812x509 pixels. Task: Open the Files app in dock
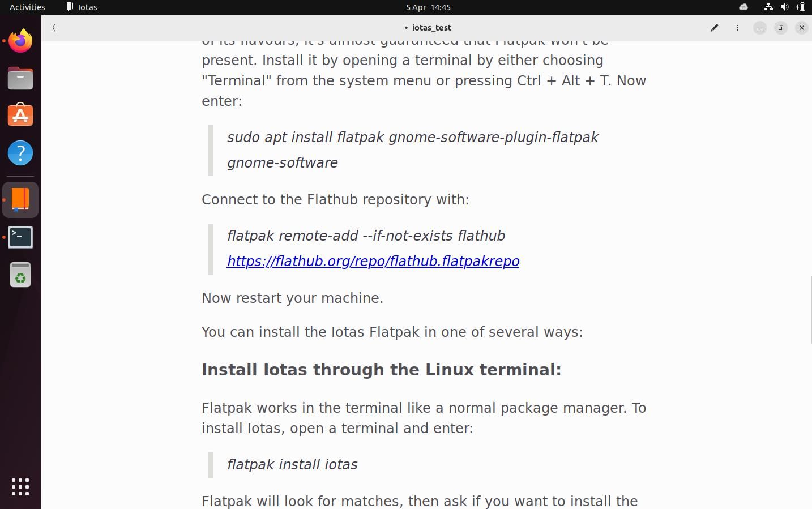pos(20,78)
